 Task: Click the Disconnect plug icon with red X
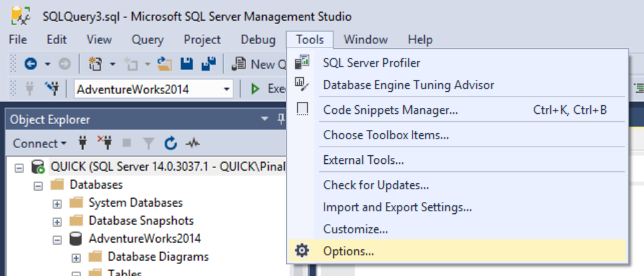tap(105, 143)
